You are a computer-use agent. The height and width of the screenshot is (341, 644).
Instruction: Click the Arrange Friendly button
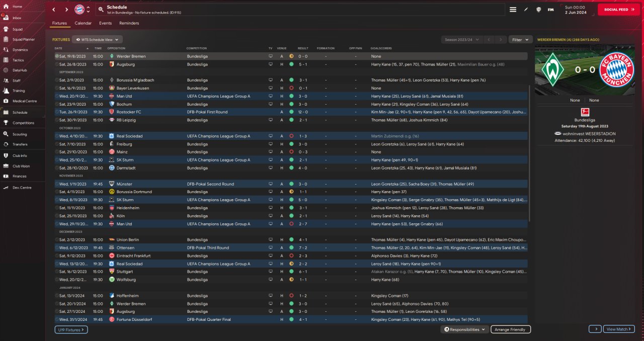pyautogui.click(x=510, y=329)
